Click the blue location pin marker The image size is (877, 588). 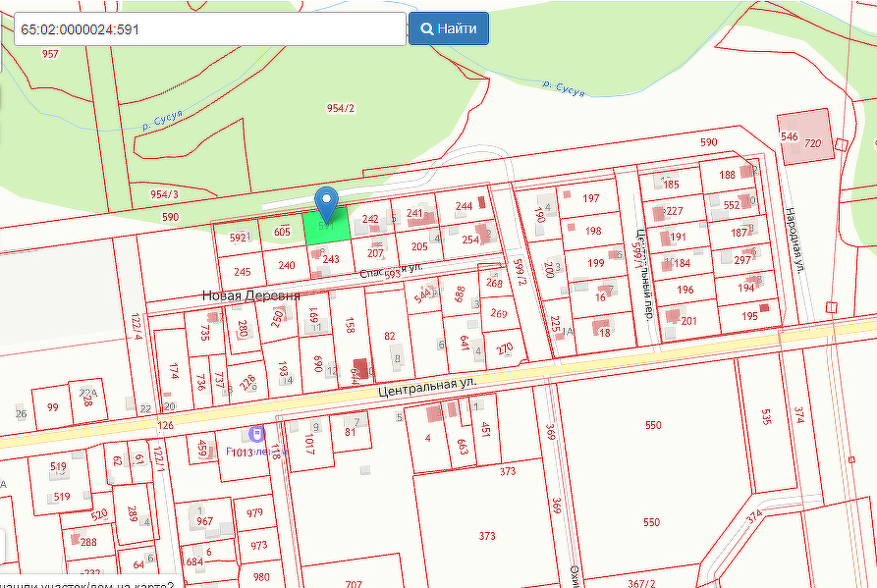click(327, 202)
